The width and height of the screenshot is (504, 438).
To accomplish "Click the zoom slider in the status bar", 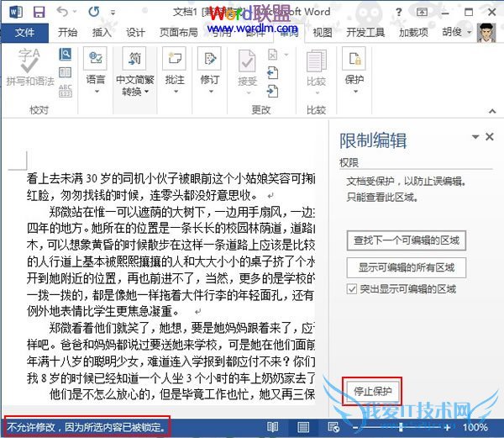I will click(402, 427).
